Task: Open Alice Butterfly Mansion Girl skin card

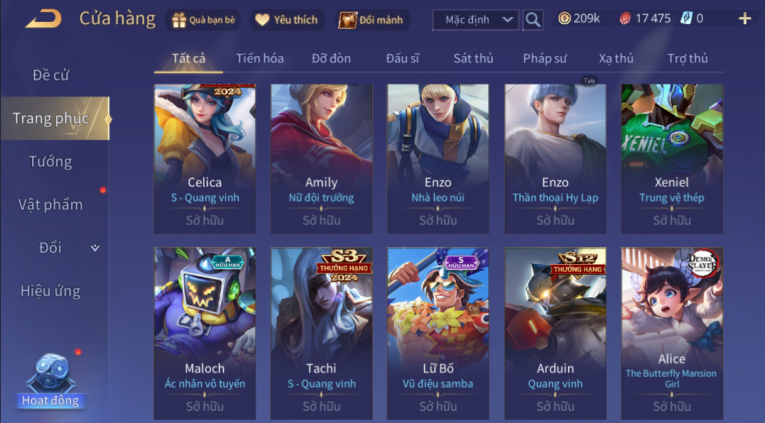Action: pyautogui.click(x=672, y=333)
